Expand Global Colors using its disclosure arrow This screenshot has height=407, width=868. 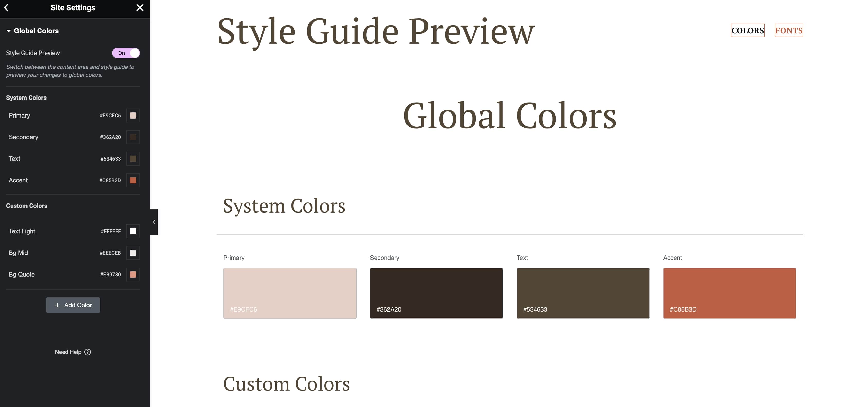tap(8, 31)
